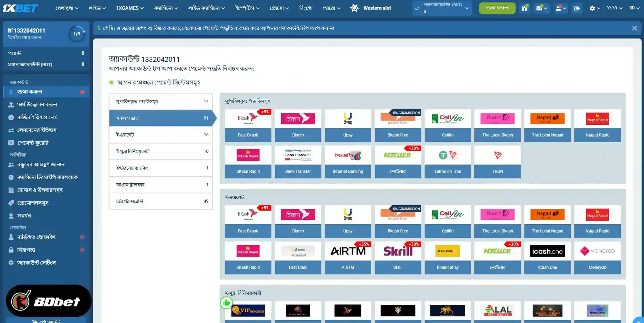The width and height of the screenshot is (644, 323).
Task: Expand the লাইভ ক্যাসিনো menu
Action: (206, 8)
